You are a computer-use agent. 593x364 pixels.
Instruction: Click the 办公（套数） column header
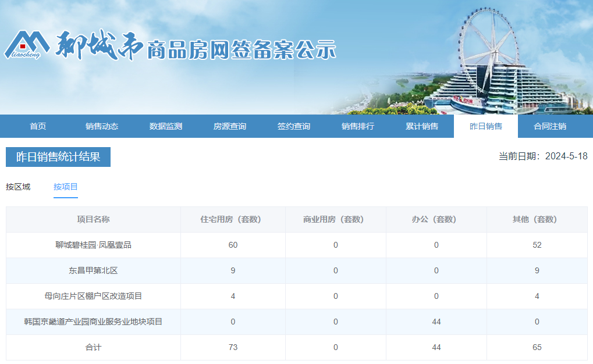click(x=436, y=219)
